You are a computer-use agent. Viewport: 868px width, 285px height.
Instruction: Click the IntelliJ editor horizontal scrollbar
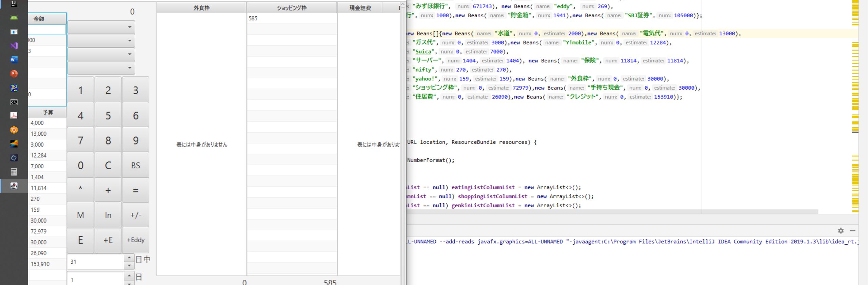click(612, 212)
